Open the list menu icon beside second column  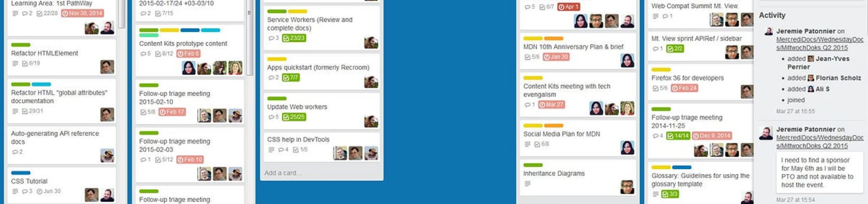[x=249, y=13]
